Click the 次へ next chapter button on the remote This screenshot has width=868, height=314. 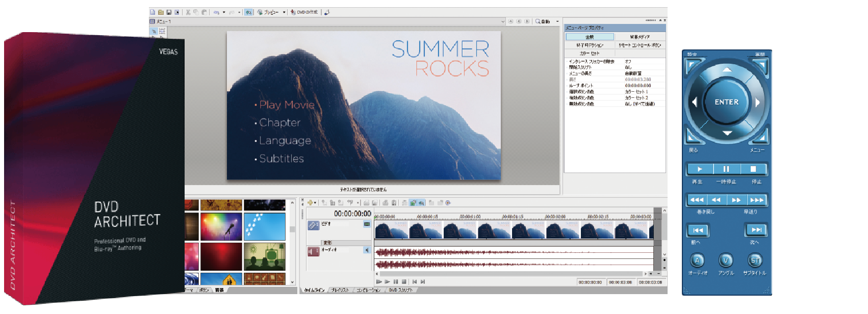pos(757,230)
